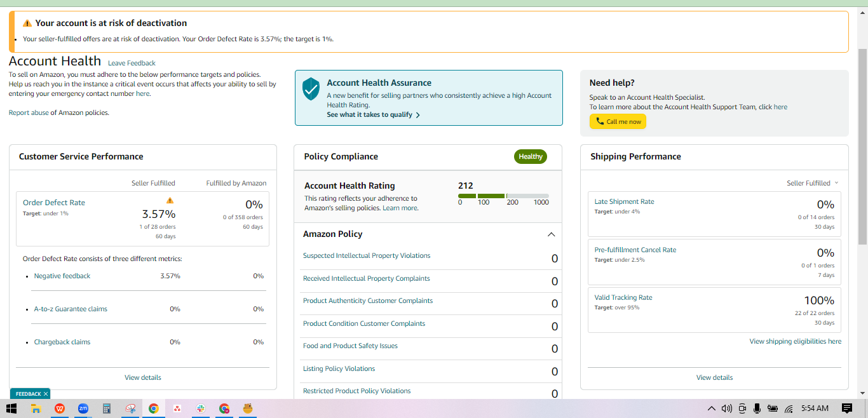
Task: Click the FEEDBACK tab label
Action: [28, 394]
